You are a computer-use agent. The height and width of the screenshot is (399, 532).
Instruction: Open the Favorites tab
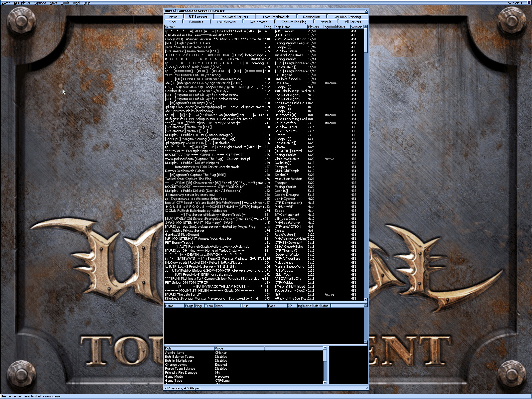[196, 22]
